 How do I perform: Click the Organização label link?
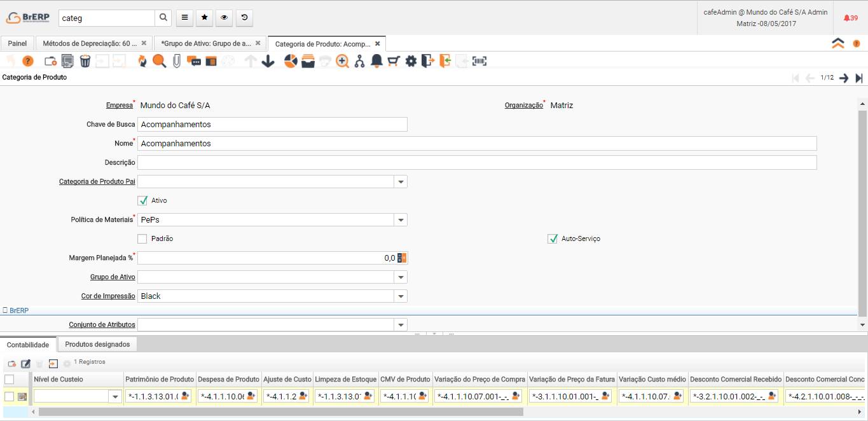pyautogui.click(x=524, y=106)
